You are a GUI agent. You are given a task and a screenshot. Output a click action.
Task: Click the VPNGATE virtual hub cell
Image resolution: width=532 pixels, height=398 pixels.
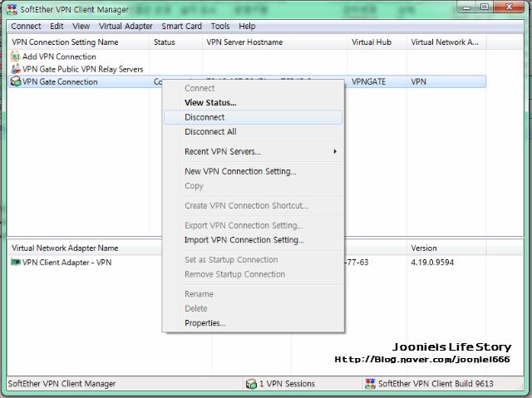coord(368,81)
